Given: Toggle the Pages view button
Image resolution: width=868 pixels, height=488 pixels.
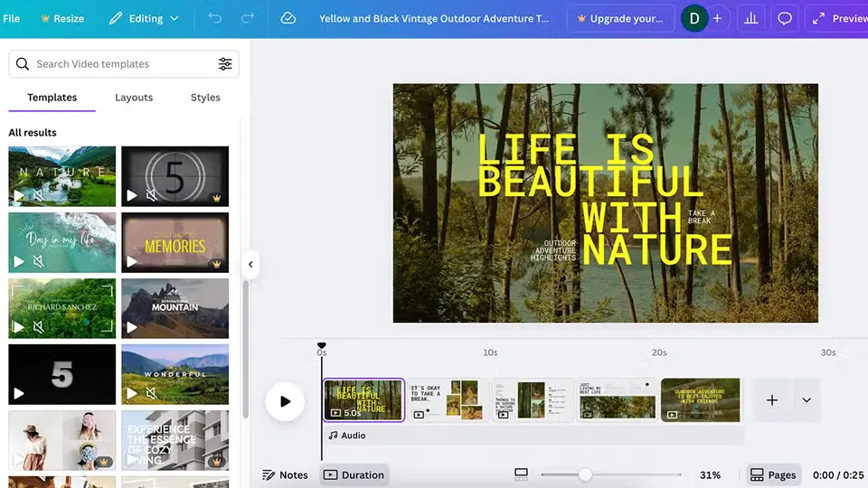Looking at the screenshot, I should [773, 474].
